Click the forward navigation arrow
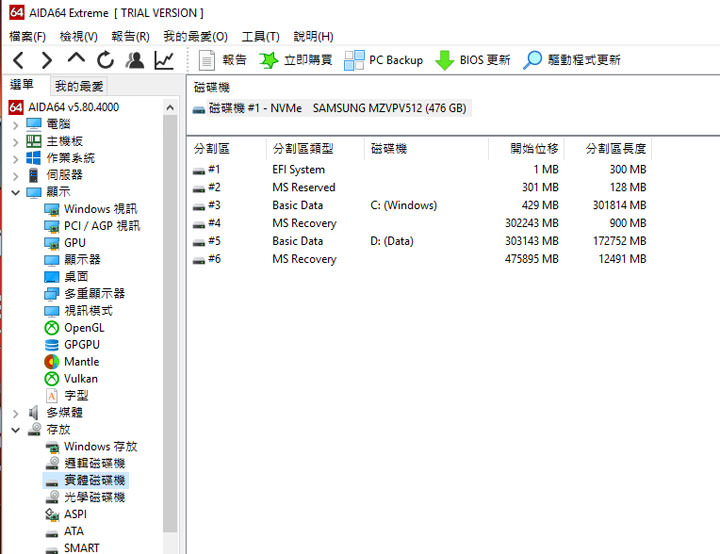Viewport: 720px width, 554px height. (x=46, y=60)
